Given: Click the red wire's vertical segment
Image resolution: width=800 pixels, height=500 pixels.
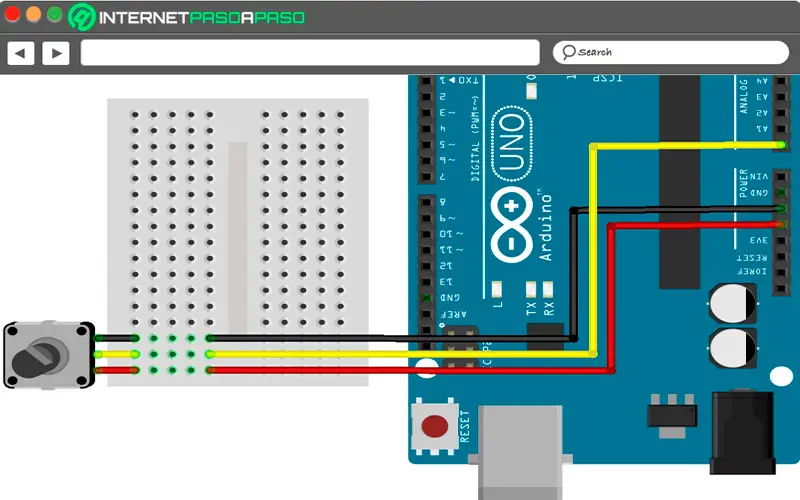Looking at the screenshot, I should click(x=611, y=298).
